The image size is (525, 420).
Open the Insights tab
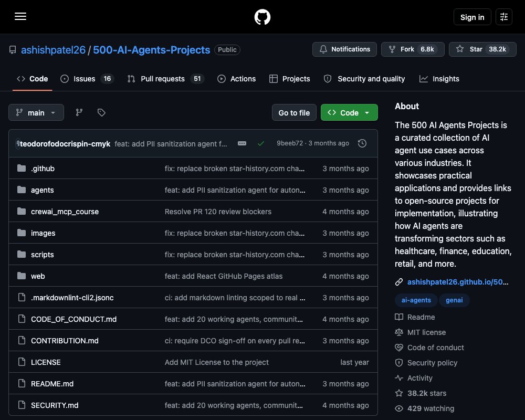439,79
